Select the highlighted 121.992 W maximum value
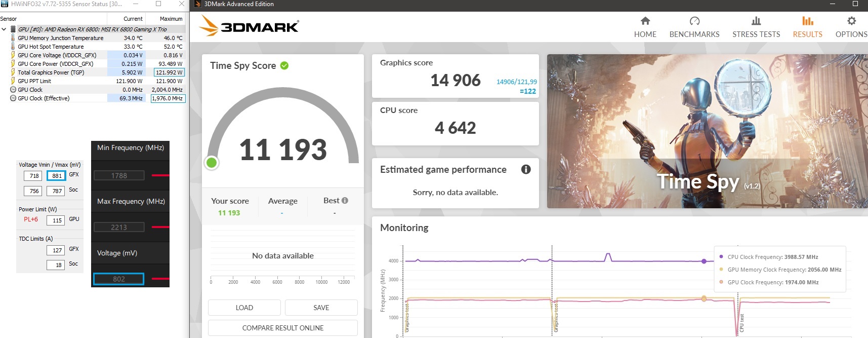 [x=169, y=72]
